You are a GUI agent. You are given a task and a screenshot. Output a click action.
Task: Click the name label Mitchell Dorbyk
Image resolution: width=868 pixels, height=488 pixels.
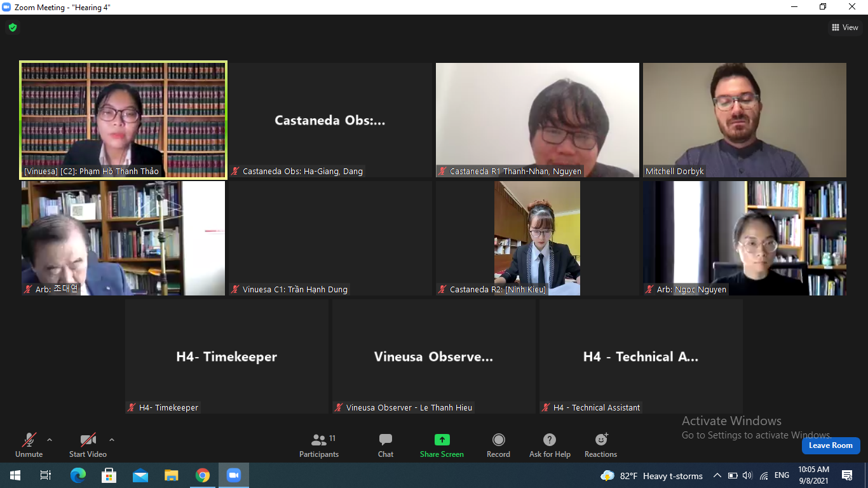click(675, 171)
